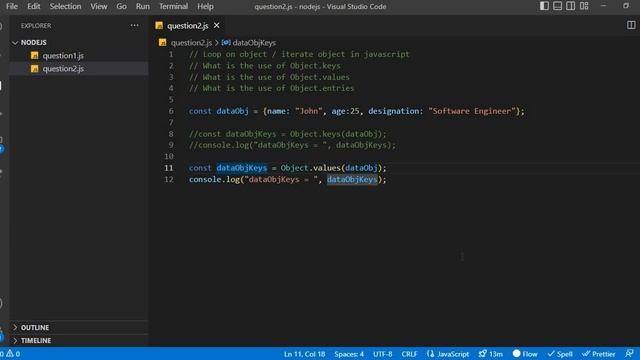
Task: Change the CRLF end-of-line sequence
Action: (x=409, y=354)
